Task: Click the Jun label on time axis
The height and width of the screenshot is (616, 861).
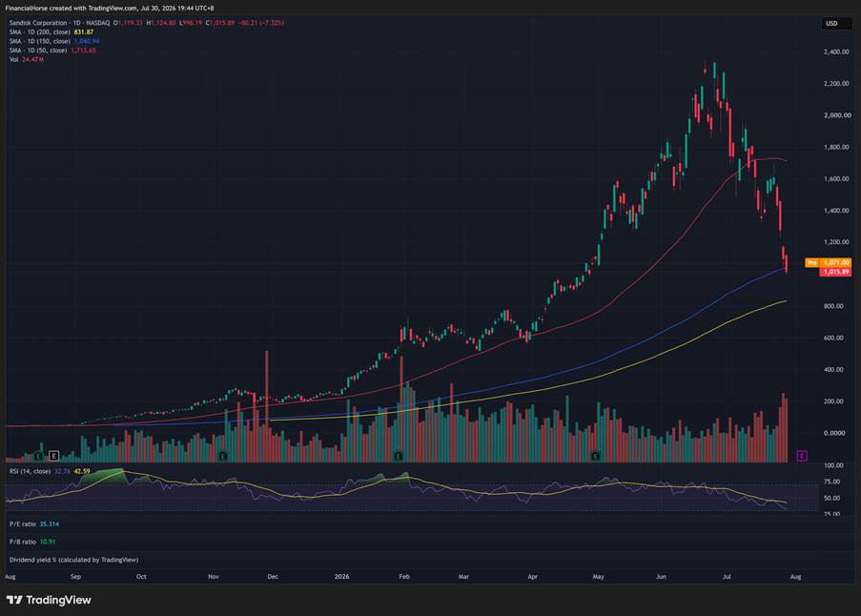Action: tap(661, 577)
